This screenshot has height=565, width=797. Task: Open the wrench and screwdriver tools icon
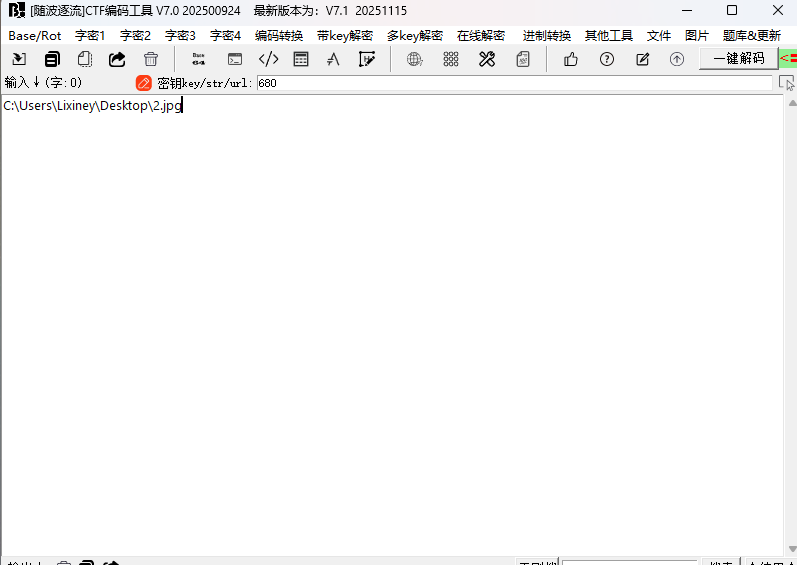click(x=487, y=59)
